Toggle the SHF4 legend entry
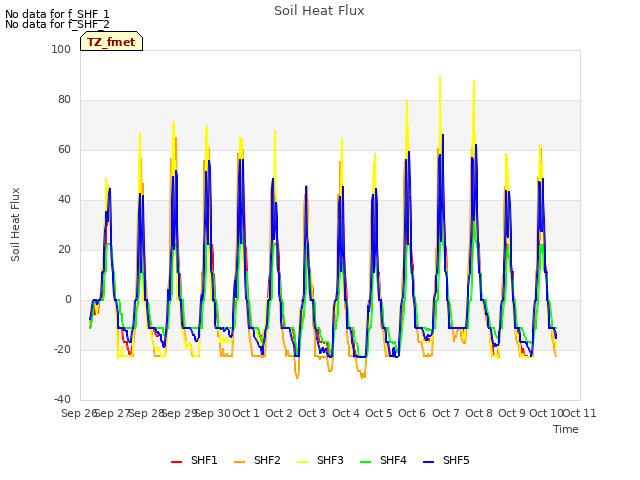This screenshot has height=480, width=640. 383,460
